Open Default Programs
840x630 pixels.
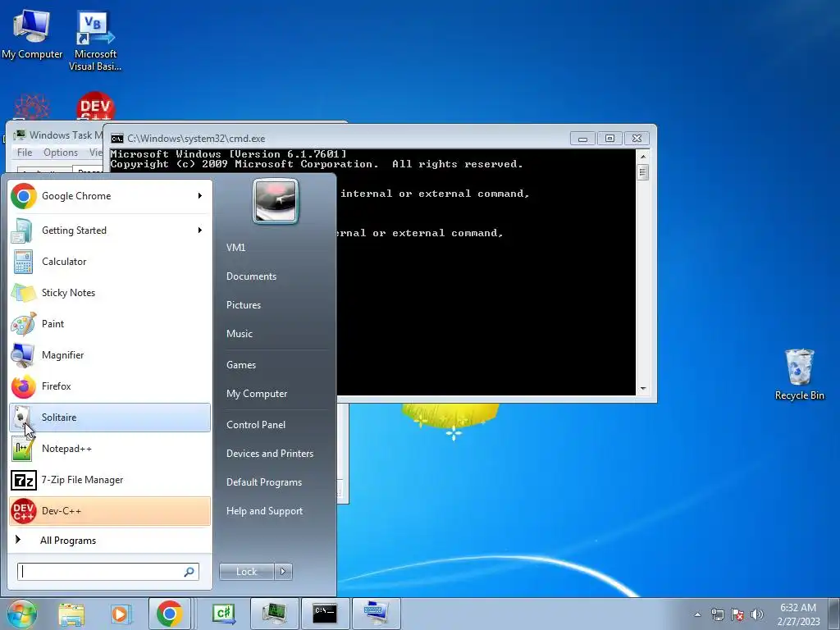264,482
